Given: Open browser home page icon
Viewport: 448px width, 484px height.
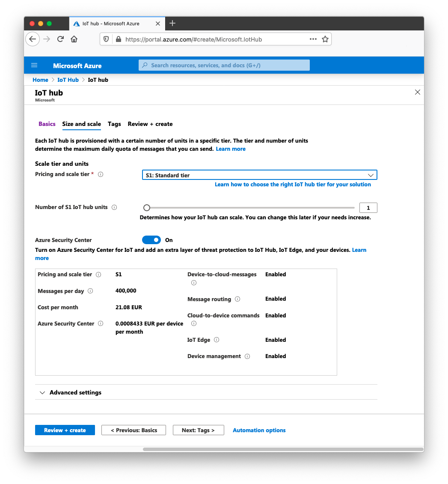Looking at the screenshot, I should pyautogui.click(x=74, y=39).
